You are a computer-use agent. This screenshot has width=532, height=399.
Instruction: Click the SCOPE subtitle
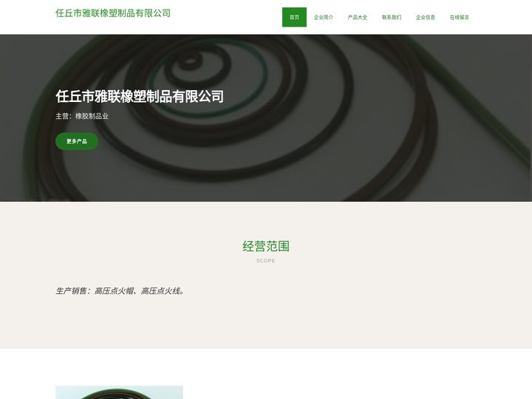(266, 261)
